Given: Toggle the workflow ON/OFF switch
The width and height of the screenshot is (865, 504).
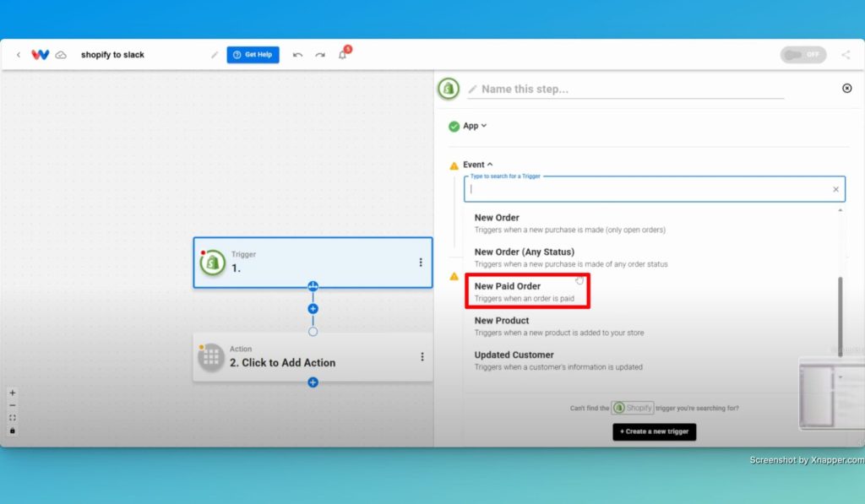Looking at the screenshot, I should coord(802,55).
